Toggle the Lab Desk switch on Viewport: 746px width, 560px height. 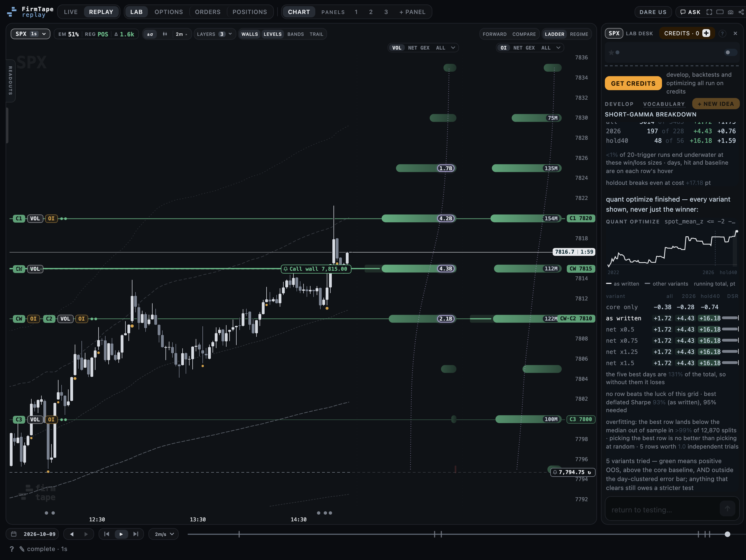point(731,52)
